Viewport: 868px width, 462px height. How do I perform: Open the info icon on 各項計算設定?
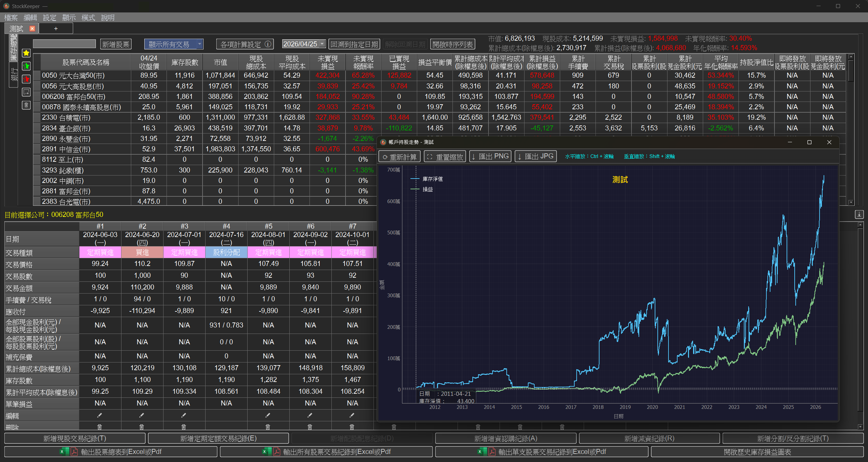tap(268, 44)
